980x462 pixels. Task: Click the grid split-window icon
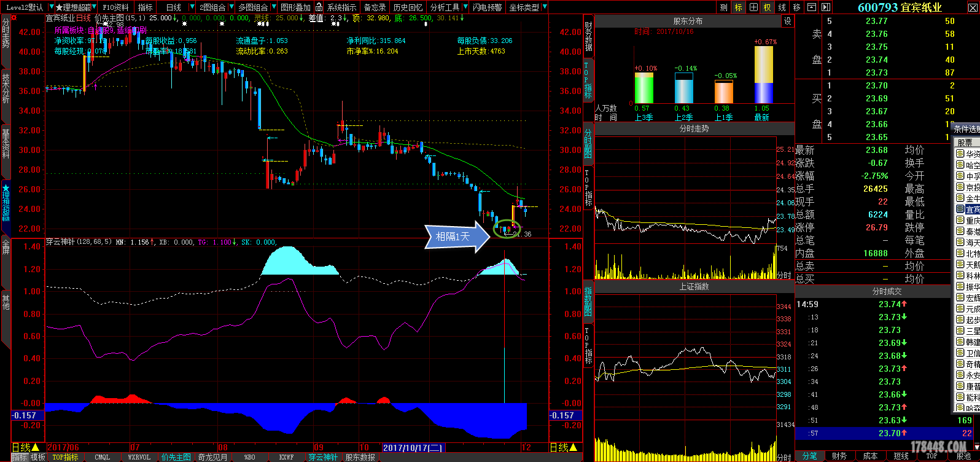[753, 7]
